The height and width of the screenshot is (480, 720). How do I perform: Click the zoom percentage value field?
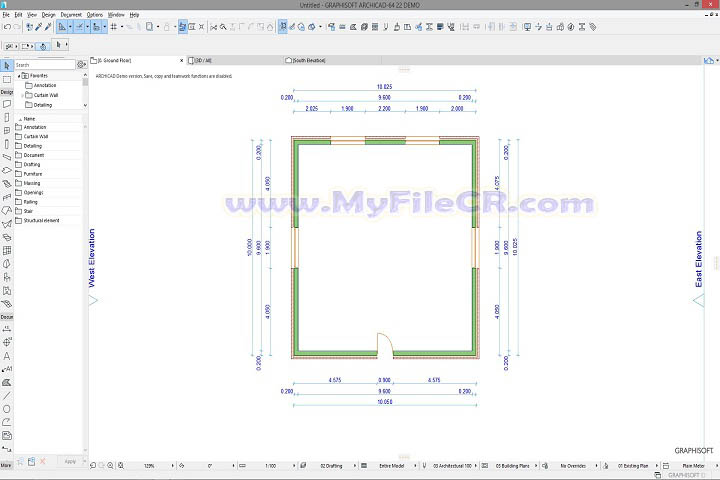[x=149, y=466]
